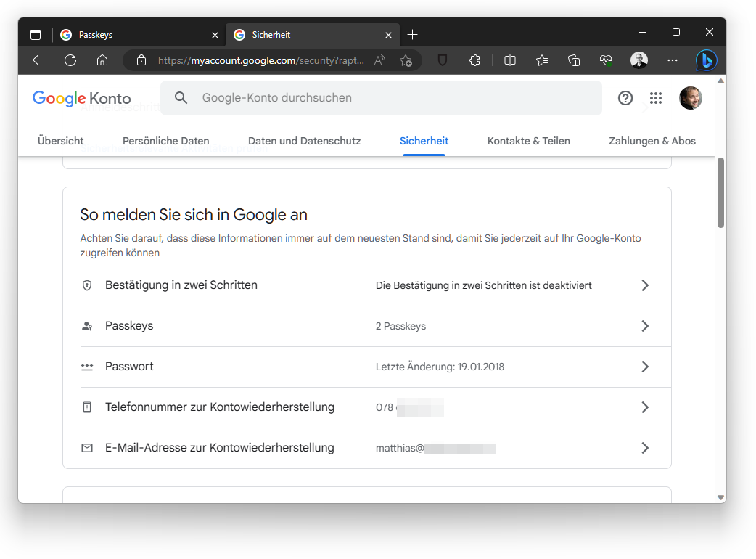Click the browser back arrow
Screen dimensions: 756x559
pos(38,60)
